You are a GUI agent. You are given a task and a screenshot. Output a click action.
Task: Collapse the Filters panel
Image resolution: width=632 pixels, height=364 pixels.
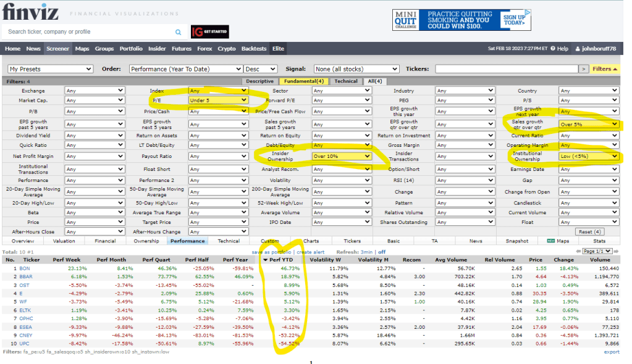click(605, 69)
